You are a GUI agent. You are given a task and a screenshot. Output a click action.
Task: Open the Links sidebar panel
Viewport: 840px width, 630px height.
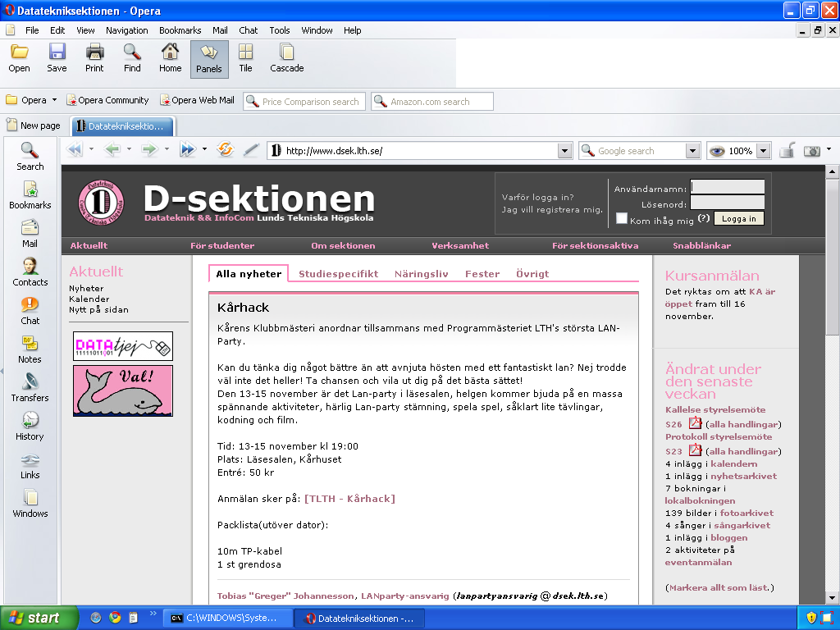click(30, 465)
